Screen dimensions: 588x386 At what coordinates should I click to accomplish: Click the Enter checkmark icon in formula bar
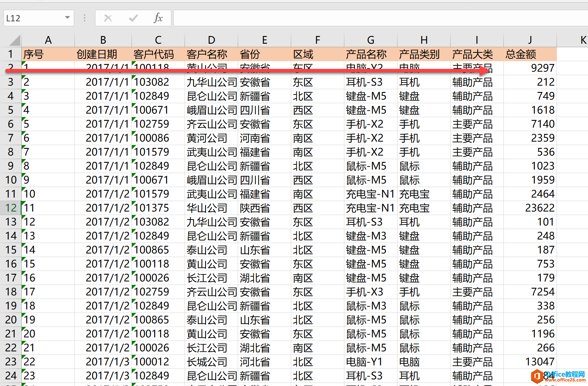click(133, 18)
